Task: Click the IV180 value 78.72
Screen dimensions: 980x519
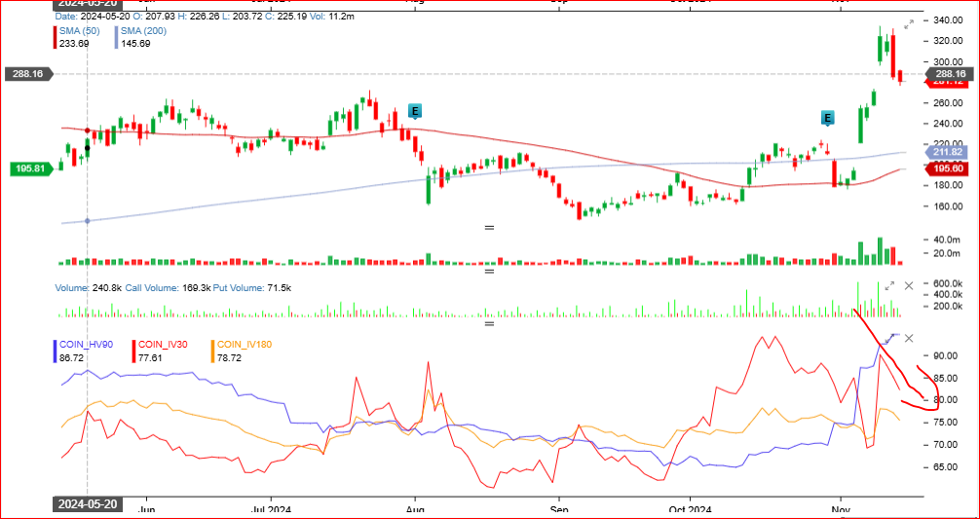Action: tap(229, 358)
